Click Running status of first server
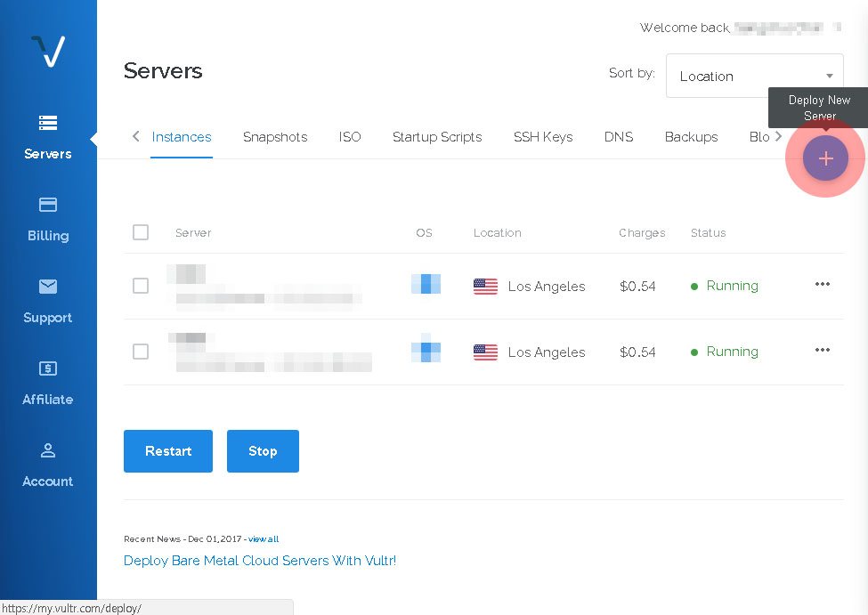This screenshot has height=615, width=868. [725, 286]
